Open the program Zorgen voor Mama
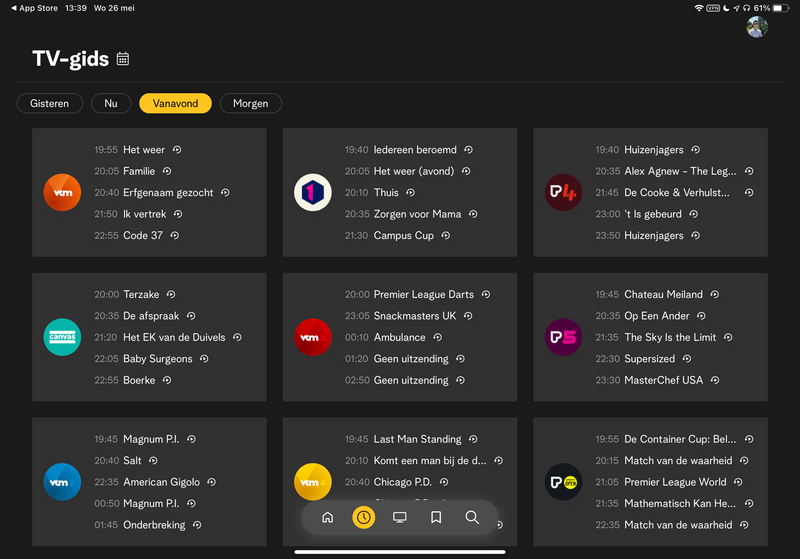 pos(417,214)
